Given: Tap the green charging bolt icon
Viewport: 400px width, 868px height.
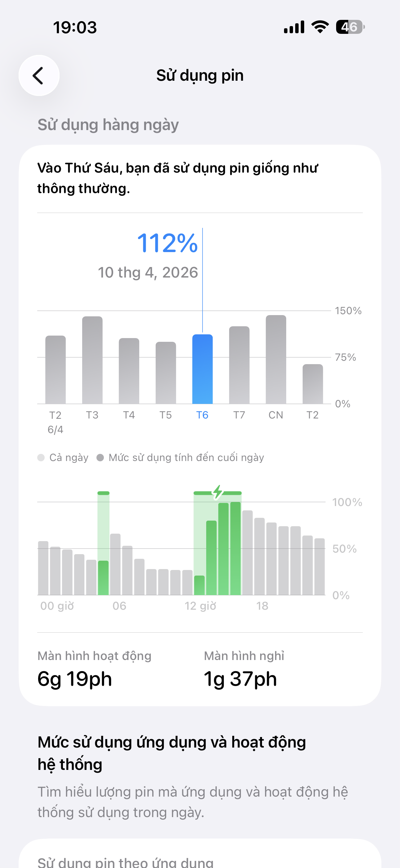Looking at the screenshot, I should [218, 492].
